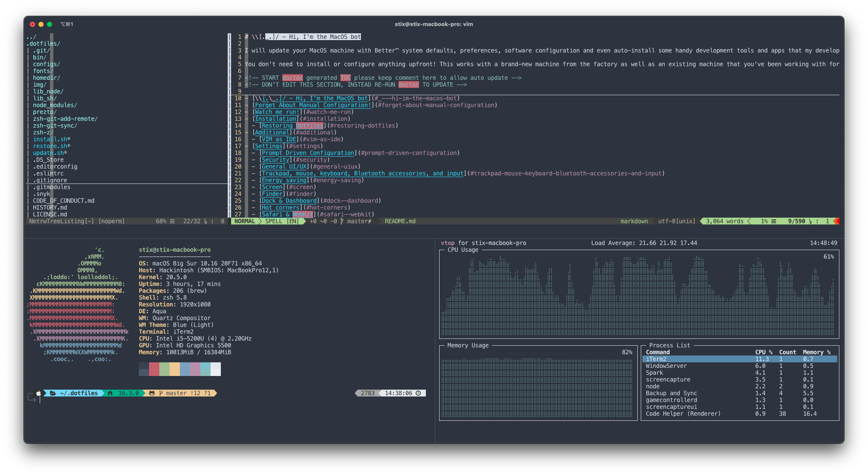Screen dimensions: 868x475
Task: Click the NORMAL mode indicator
Action: [x=244, y=221]
